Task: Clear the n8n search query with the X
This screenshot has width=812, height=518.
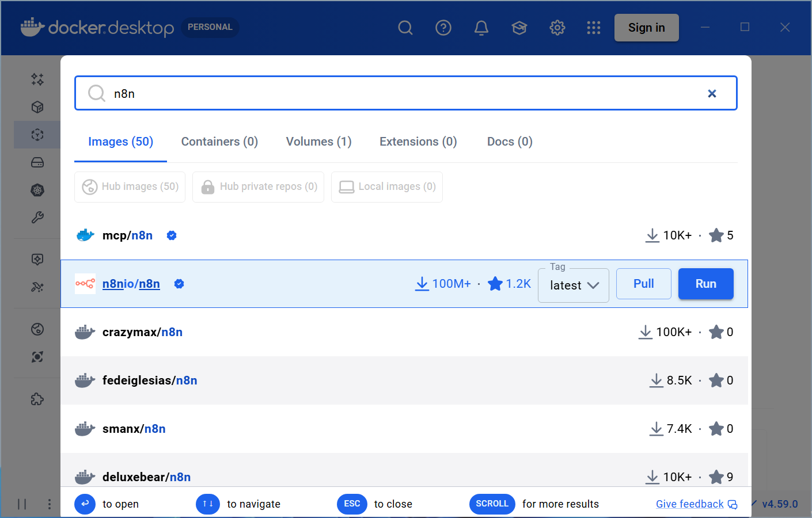Action: tap(712, 93)
